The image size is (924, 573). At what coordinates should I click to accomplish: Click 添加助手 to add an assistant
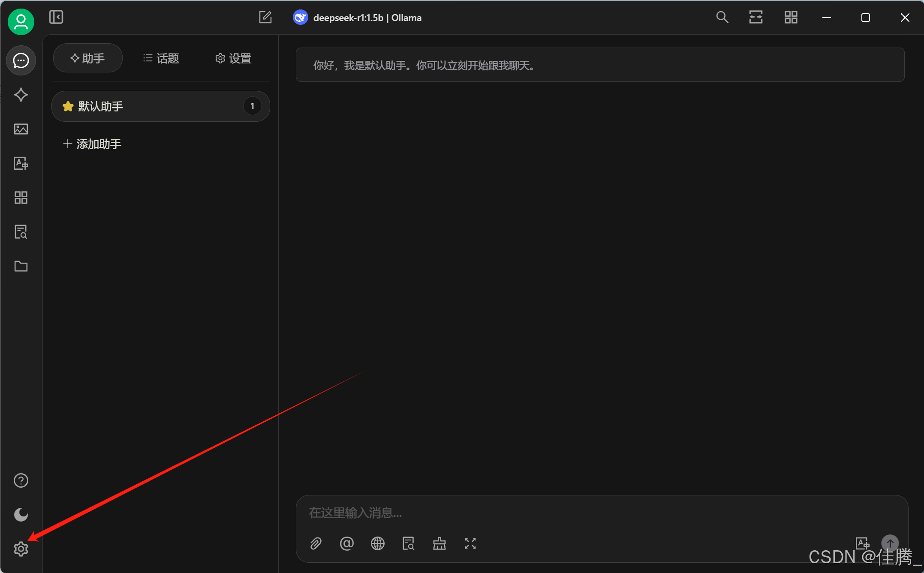tap(93, 144)
